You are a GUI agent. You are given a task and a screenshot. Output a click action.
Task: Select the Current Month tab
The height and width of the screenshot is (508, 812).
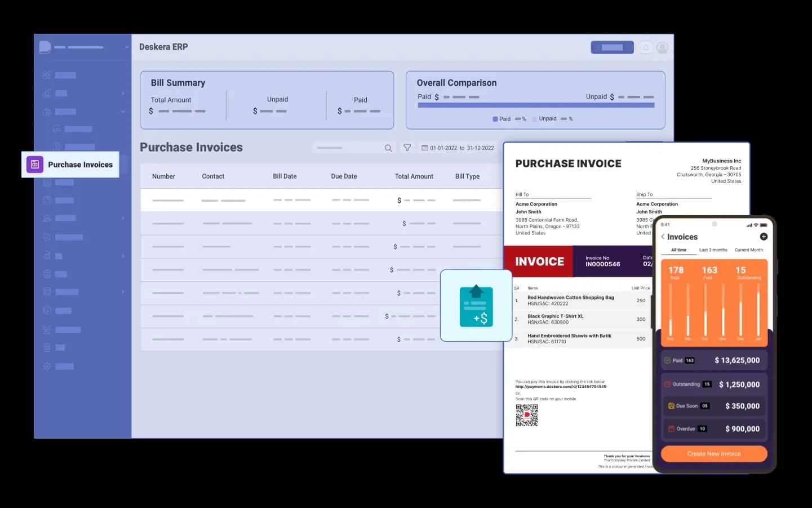(748, 250)
